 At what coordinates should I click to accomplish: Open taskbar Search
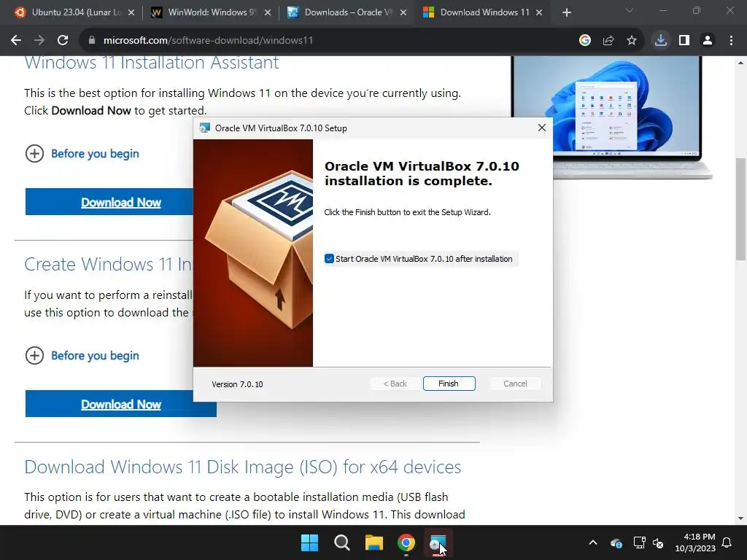click(342, 542)
